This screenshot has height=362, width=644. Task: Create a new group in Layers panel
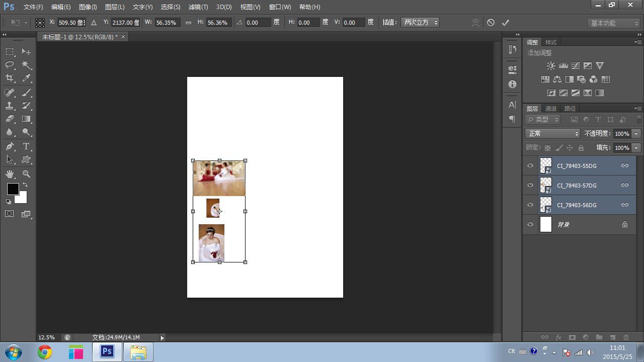coord(599,337)
